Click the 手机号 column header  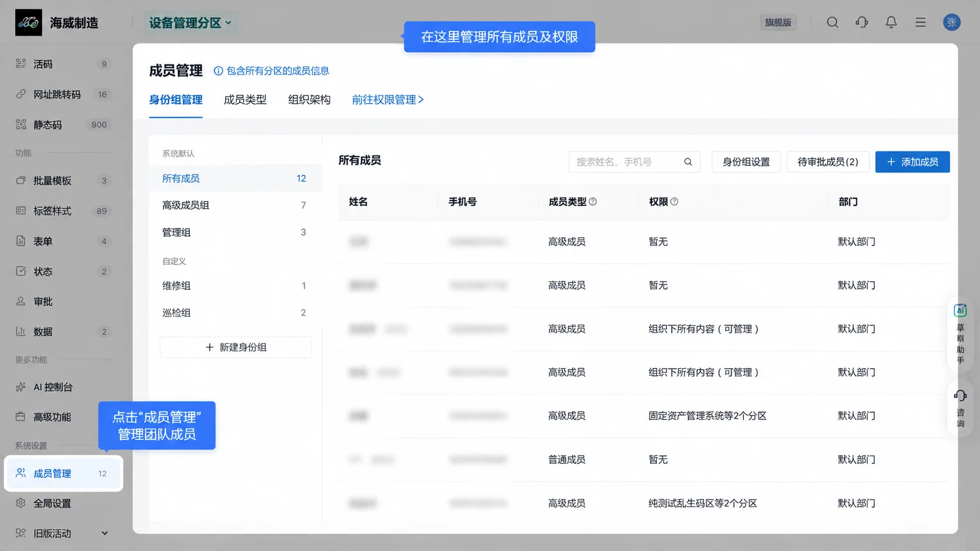click(462, 202)
